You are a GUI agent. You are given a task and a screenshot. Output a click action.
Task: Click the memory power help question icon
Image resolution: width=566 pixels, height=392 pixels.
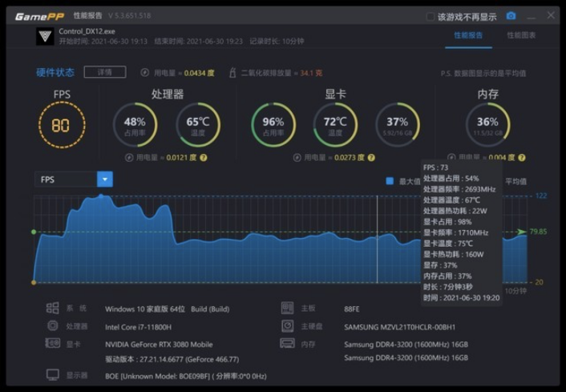[x=525, y=158]
